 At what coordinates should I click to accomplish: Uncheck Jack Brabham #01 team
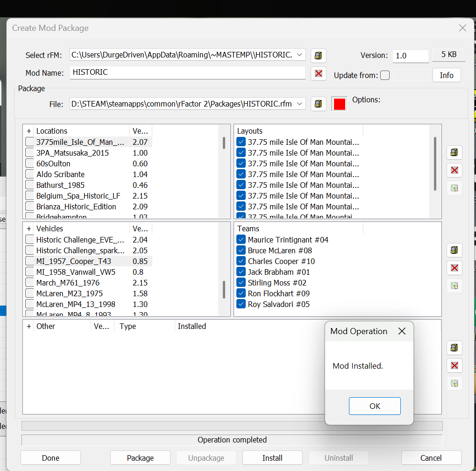241,272
